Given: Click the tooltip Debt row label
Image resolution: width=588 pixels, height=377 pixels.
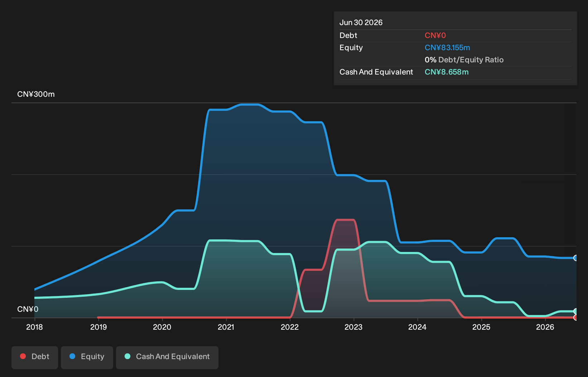Looking at the screenshot, I should click(348, 35).
